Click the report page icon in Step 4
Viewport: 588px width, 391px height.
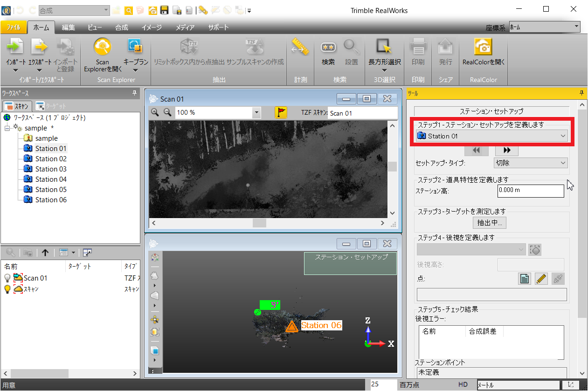[x=525, y=279]
